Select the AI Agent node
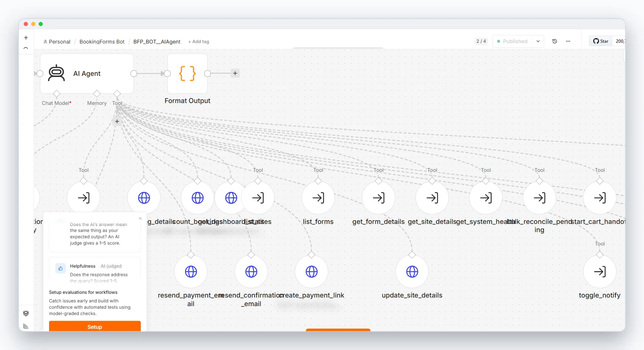 pos(87,74)
